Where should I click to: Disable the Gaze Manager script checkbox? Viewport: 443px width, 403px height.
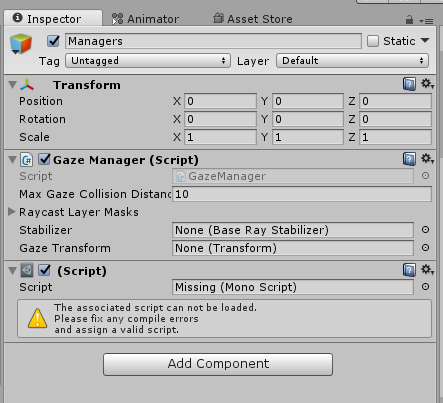tap(44, 159)
